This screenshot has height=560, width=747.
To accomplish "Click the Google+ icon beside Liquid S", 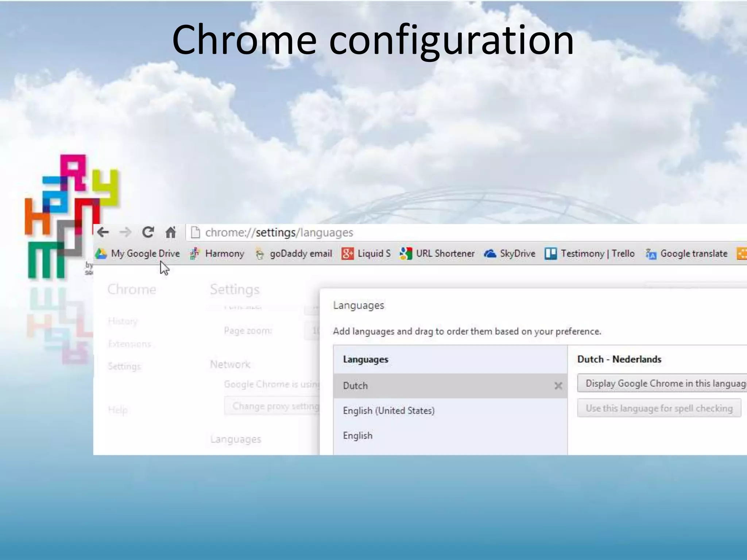I will [x=348, y=254].
